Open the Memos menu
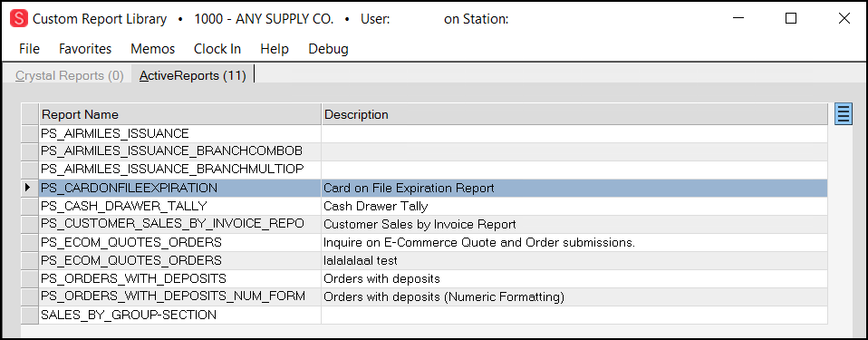The image size is (868, 340). click(x=153, y=49)
